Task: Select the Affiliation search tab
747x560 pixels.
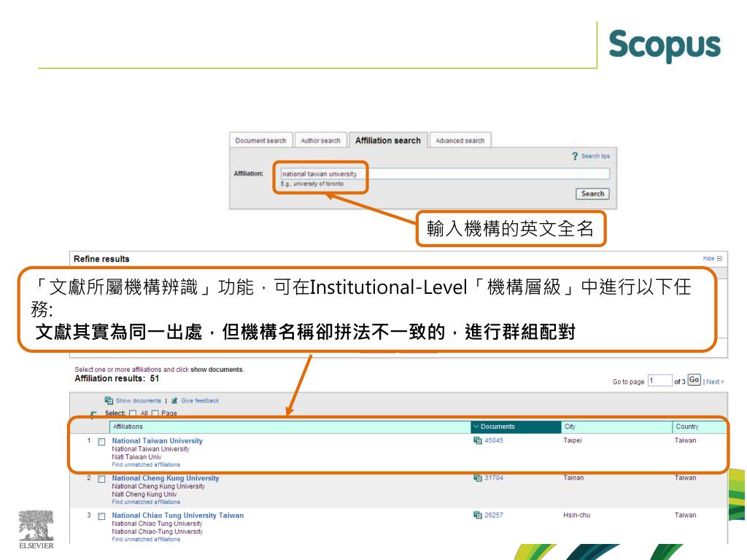Action: [388, 140]
